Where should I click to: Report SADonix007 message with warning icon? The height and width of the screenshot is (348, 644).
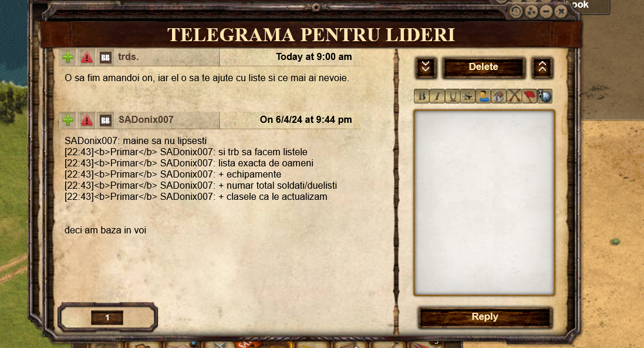[87, 120]
